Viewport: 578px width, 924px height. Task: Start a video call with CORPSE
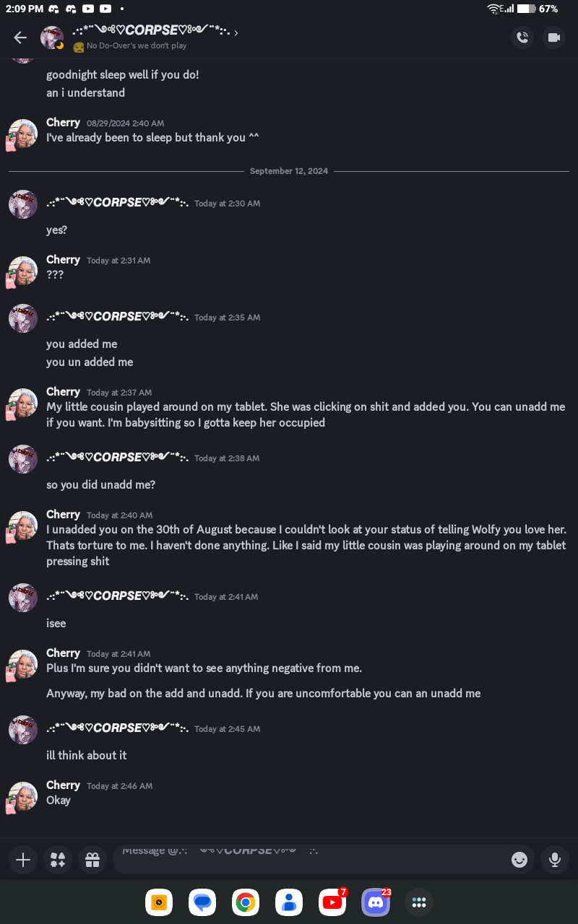(x=554, y=38)
